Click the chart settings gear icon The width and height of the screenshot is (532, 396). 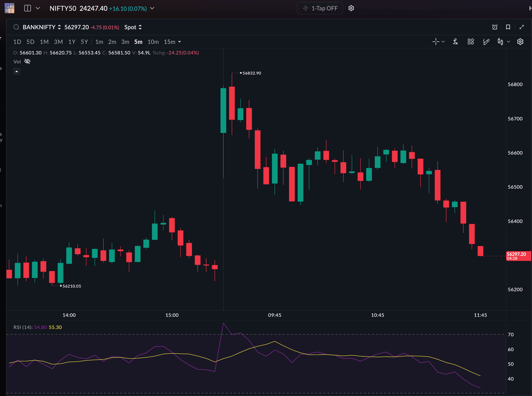point(520,42)
